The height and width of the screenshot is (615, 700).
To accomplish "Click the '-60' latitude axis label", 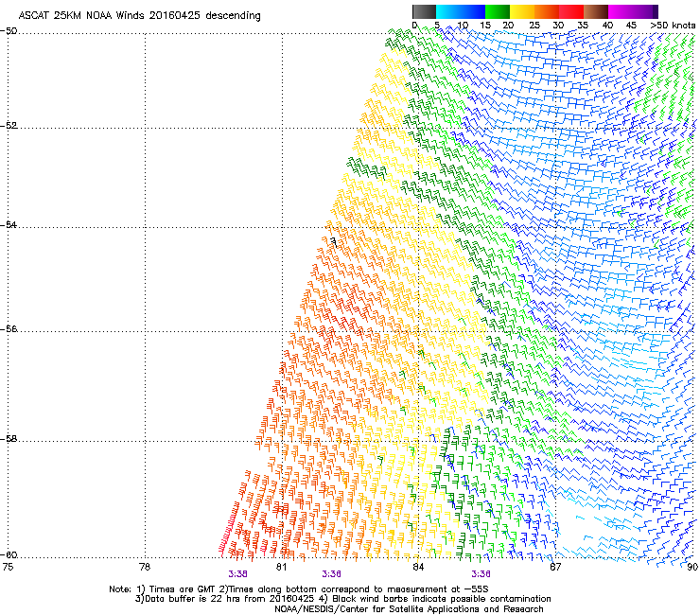I will click(9, 554).
